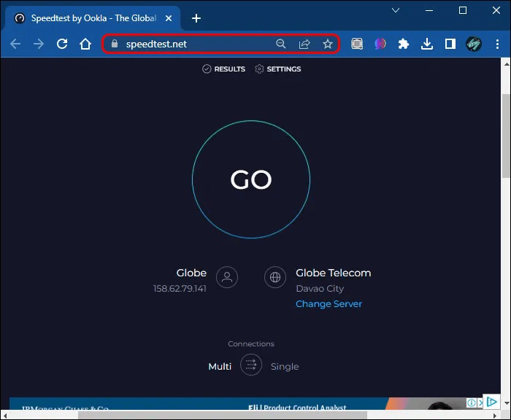
Task: Select the Multi connection mode
Action: (220, 367)
